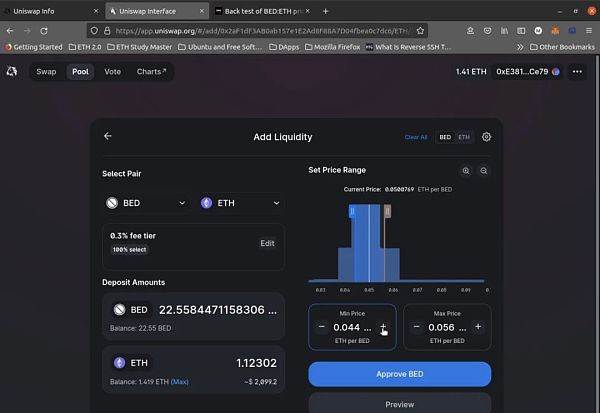
Task: Open Ubuntu and Free Soft bookmark folder
Action: pyautogui.click(x=220, y=47)
